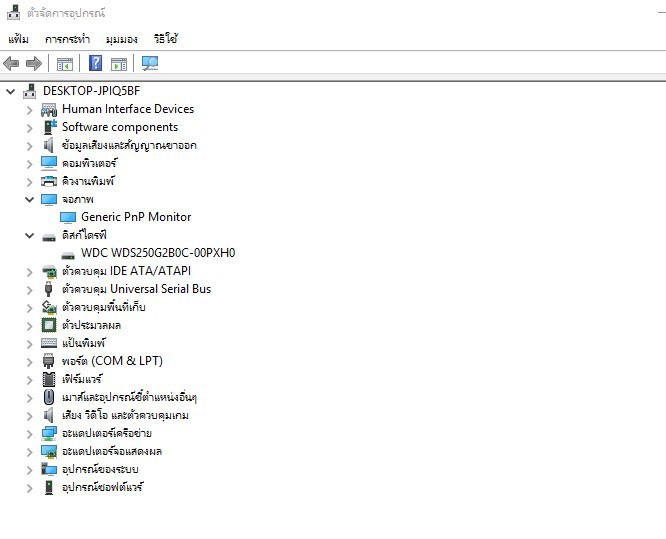Click the scan for hardware changes icon

[150, 64]
